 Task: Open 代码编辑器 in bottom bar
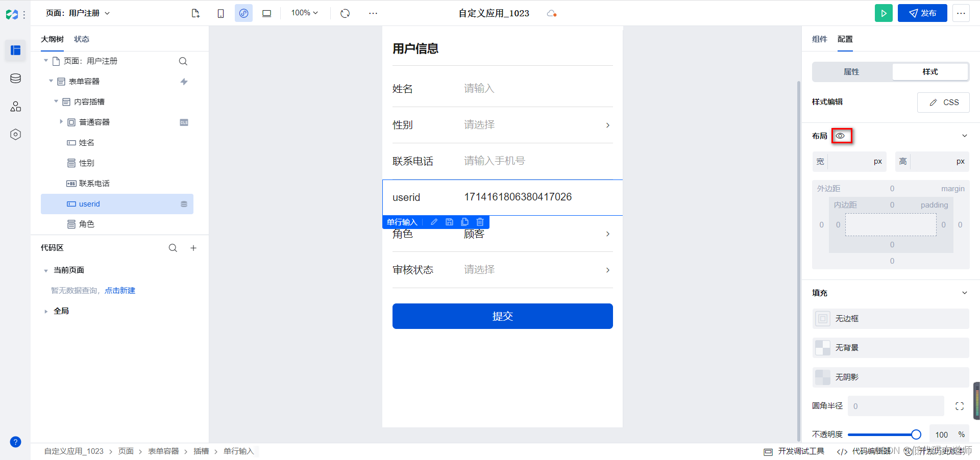[x=864, y=451]
